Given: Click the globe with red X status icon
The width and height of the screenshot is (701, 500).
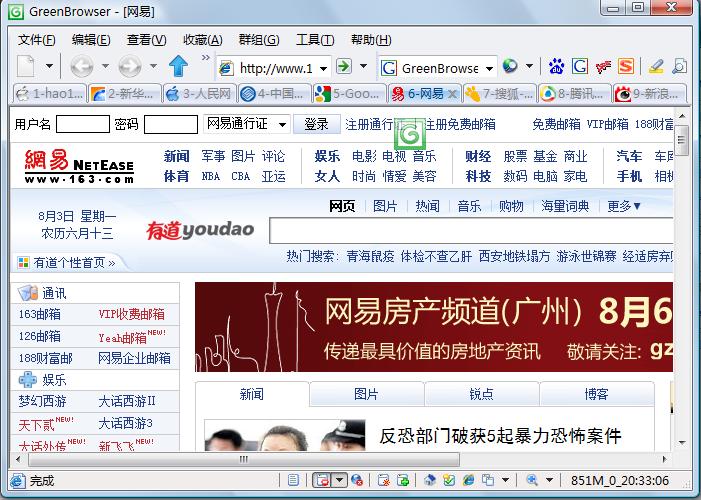Looking at the screenshot, I should click(356, 480).
